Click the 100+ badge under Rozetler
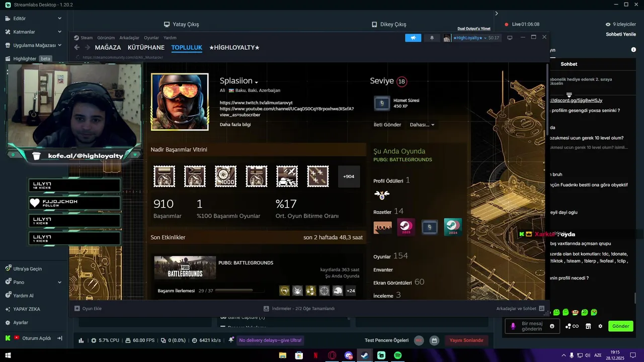 point(382,228)
